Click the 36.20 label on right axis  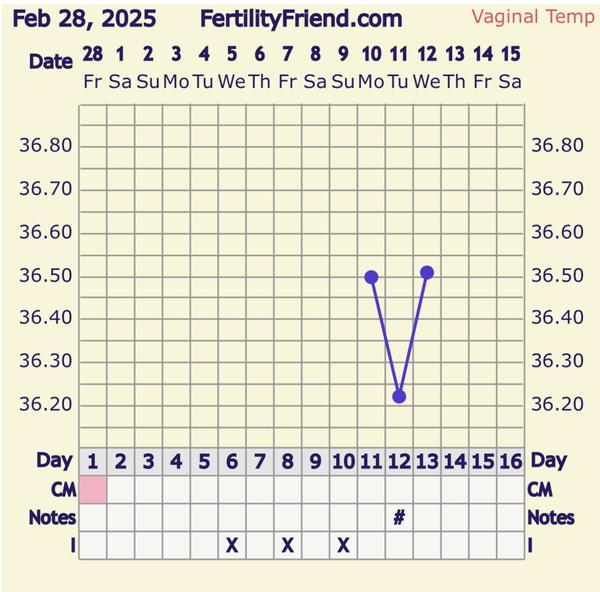(557, 405)
